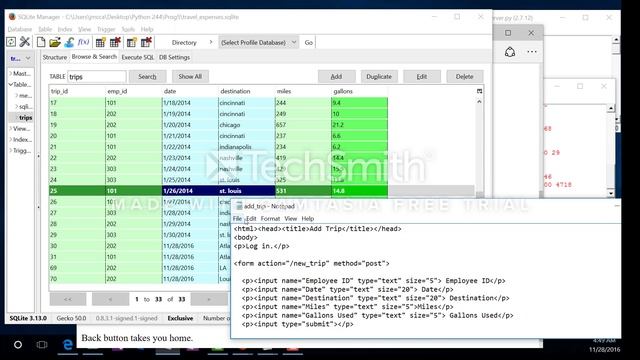The image size is (640, 360).
Task: Click the Delete record button
Action: (x=464, y=76)
